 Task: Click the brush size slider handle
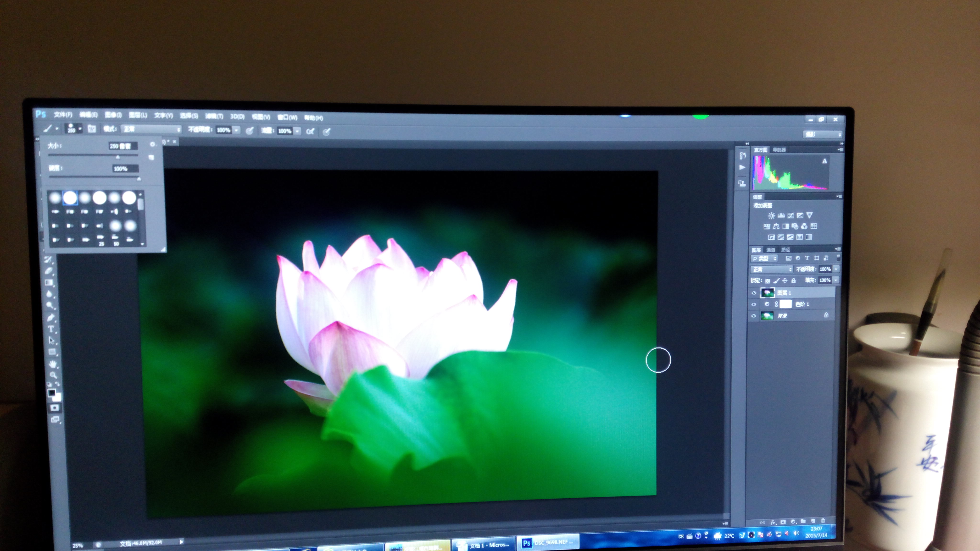[117, 157]
